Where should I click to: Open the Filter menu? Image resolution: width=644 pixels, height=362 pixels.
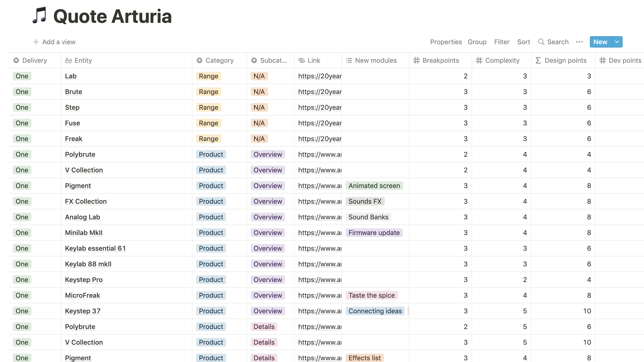502,42
